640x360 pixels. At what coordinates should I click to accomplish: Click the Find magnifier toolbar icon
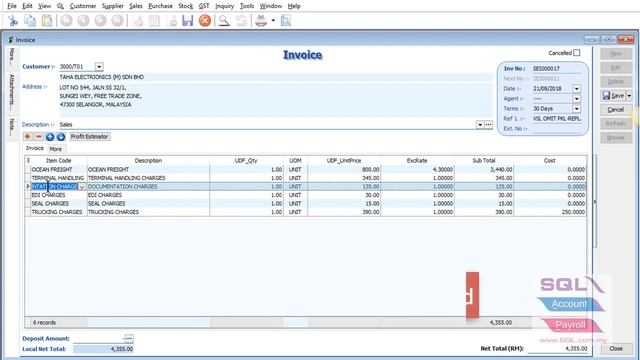224,20
